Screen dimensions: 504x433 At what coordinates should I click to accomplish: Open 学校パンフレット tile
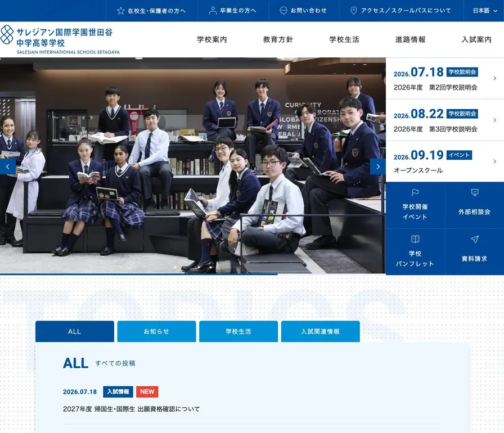point(415,252)
